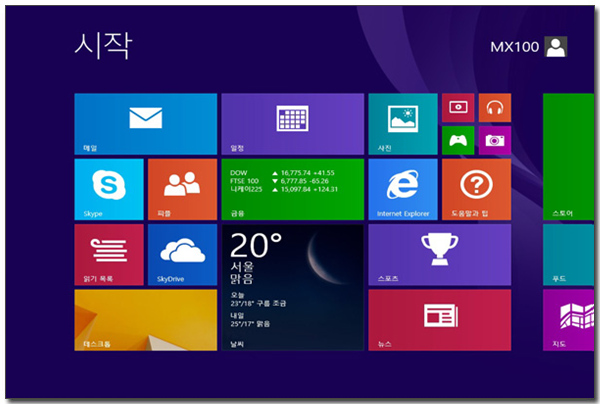Click the MX100 user name
The height and width of the screenshot is (404, 600).
515,47
